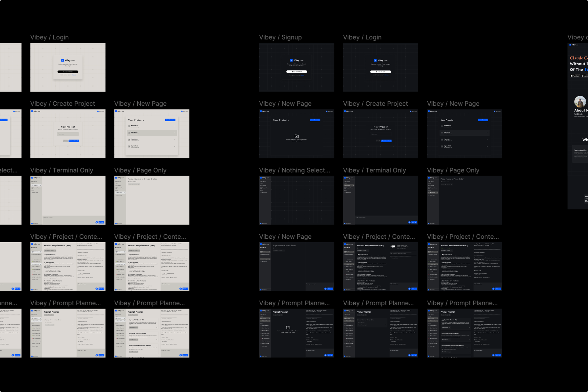
Task: Select Prompt Planner sidebar item in light Page Only frame
Action: [120, 188]
